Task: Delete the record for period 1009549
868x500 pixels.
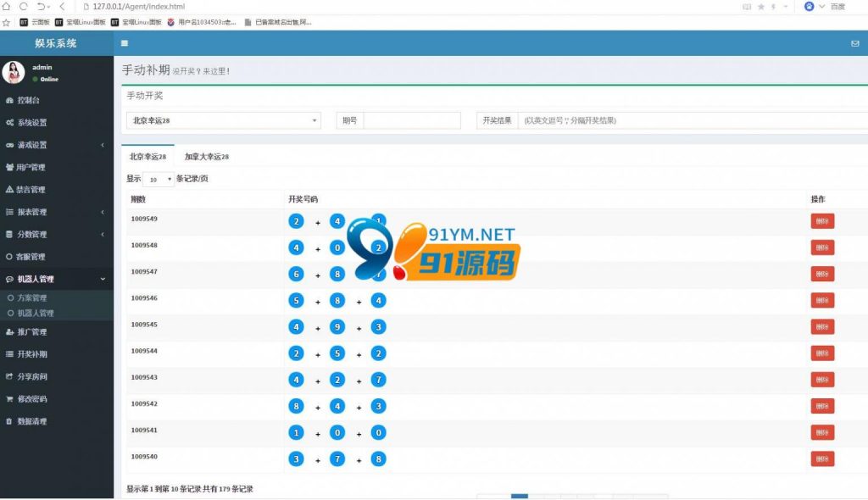Action: pos(822,221)
